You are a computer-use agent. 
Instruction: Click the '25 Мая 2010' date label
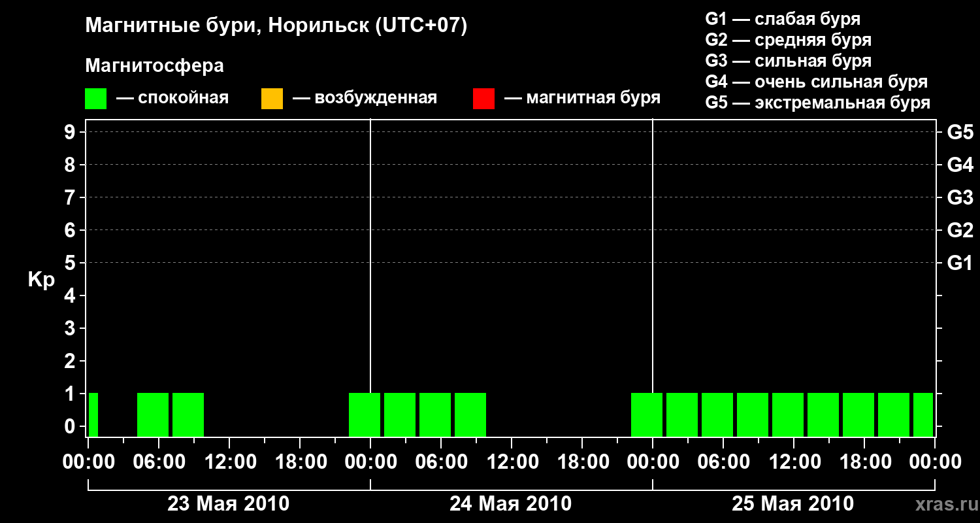(793, 504)
